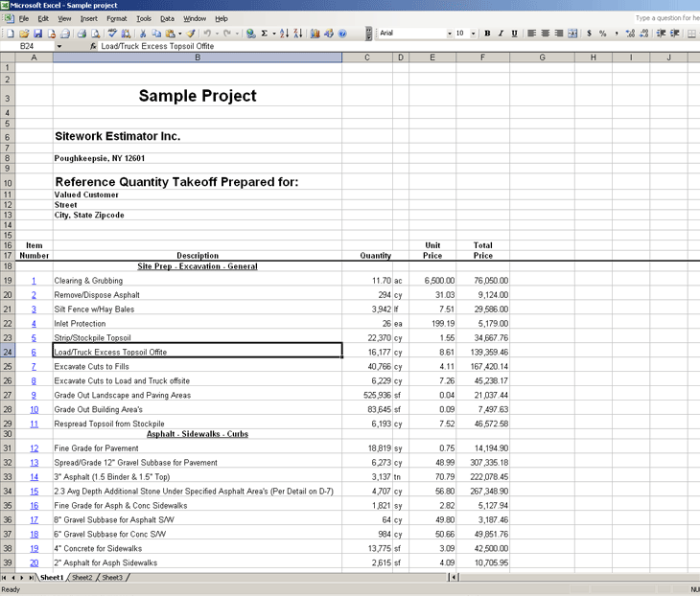Viewport: 700px width, 596px height.
Task: Expand the font size dropdown
Action: [474, 34]
